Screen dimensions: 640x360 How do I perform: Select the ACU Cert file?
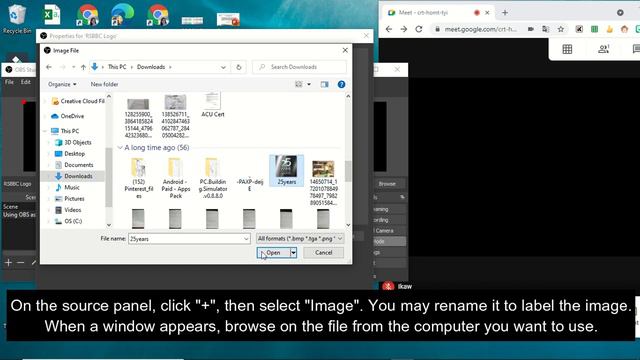click(x=213, y=105)
